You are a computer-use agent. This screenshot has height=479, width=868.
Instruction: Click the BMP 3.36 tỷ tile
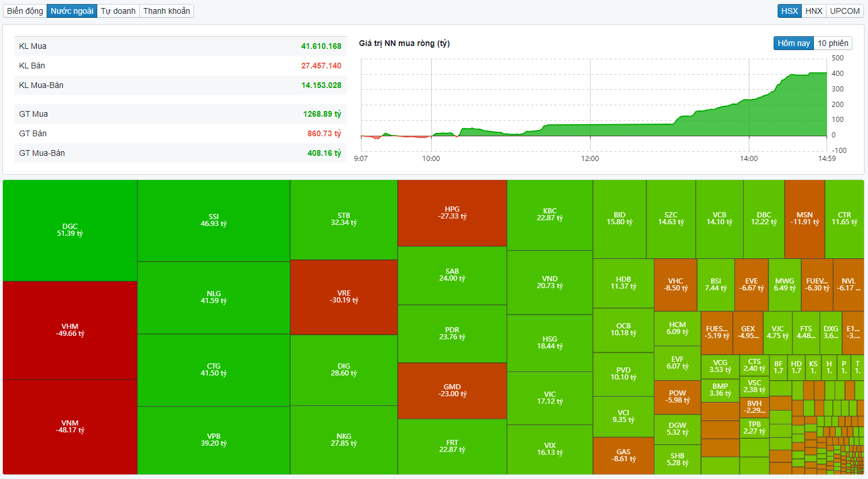pyautogui.click(x=720, y=390)
